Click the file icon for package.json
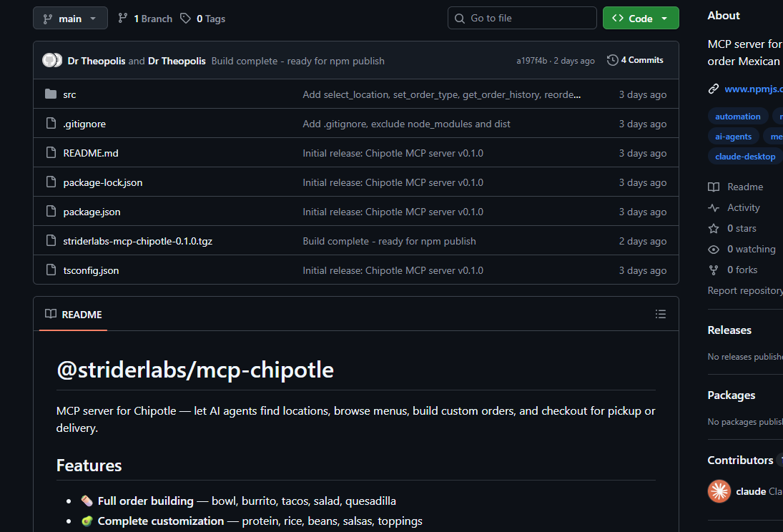The height and width of the screenshot is (532, 783). 51,211
